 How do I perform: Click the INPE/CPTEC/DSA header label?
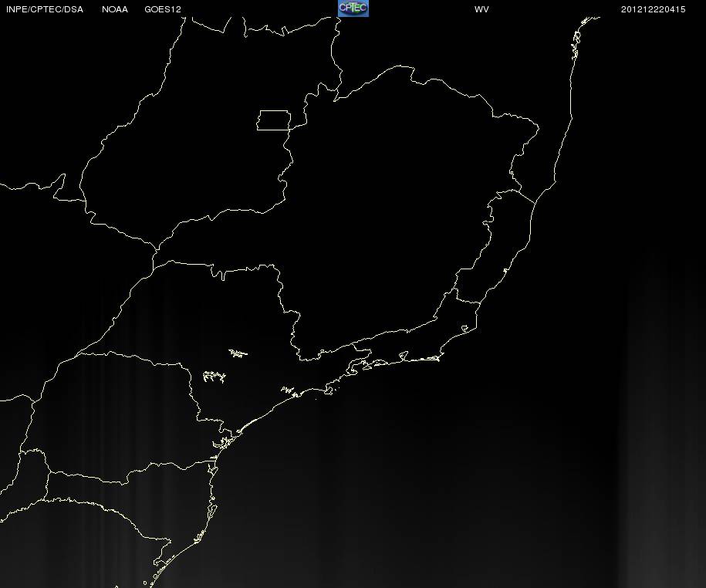[45, 9]
